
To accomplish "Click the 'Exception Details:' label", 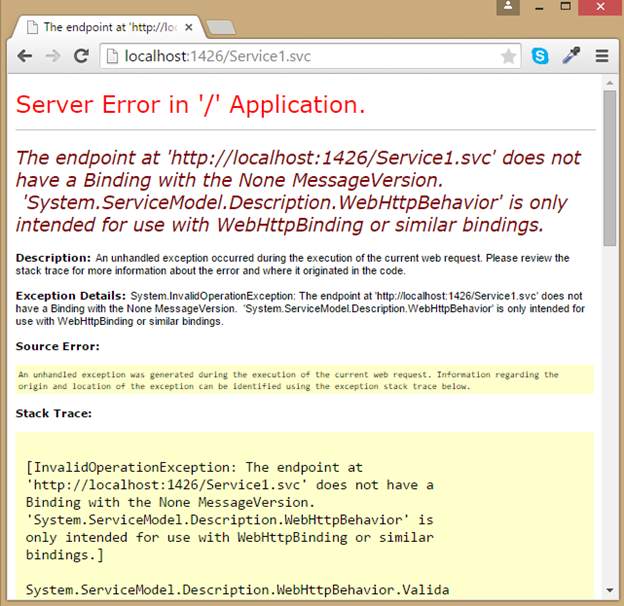I will (71, 296).
